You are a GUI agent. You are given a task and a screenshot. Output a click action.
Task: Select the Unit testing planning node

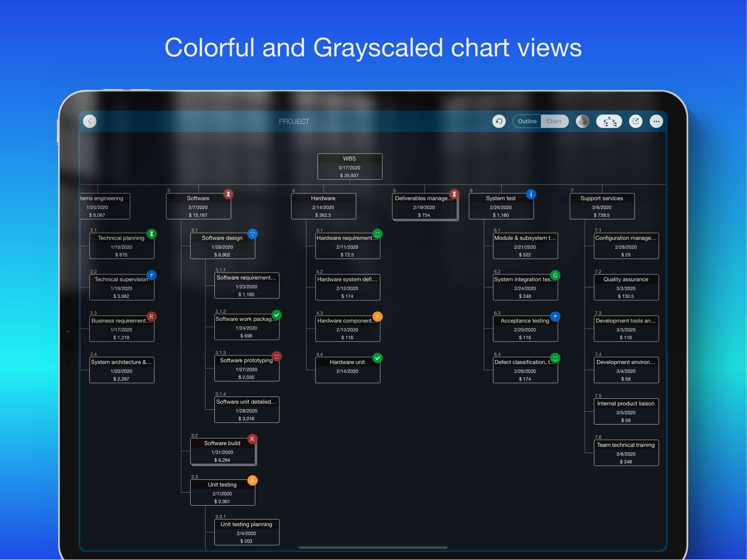pyautogui.click(x=247, y=532)
